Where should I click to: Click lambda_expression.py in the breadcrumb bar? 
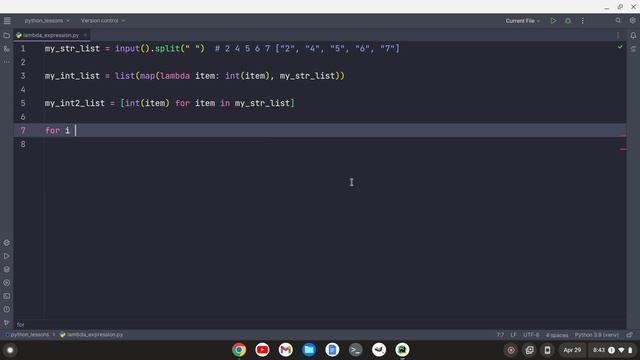91,335
